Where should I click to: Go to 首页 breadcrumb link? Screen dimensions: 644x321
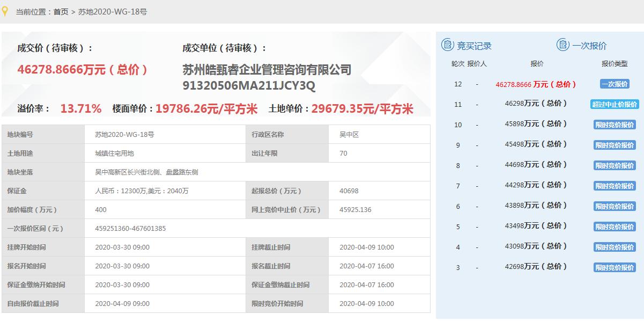pyautogui.click(x=61, y=11)
